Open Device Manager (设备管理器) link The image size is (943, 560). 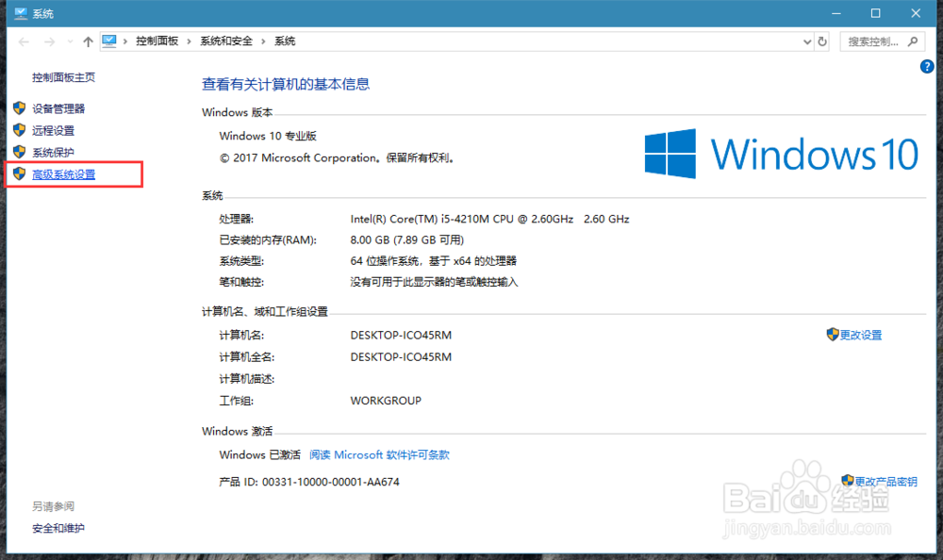click(x=58, y=108)
